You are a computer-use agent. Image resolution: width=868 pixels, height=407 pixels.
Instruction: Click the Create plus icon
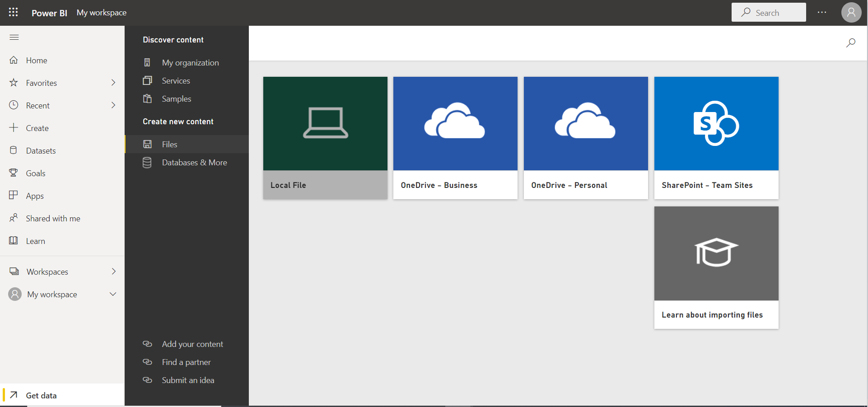(x=14, y=127)
